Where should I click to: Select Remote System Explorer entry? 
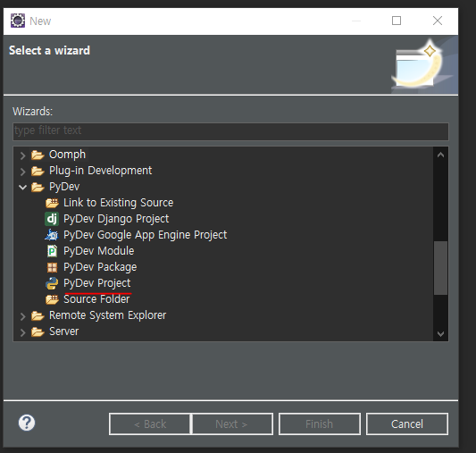coord(108,315)
